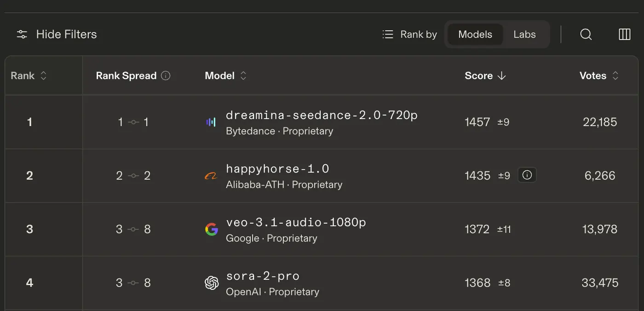This screenshot has height=311, width=644.
Task: Open dreamina-seedance-2.0-720p model
Action: coord(322,115)
